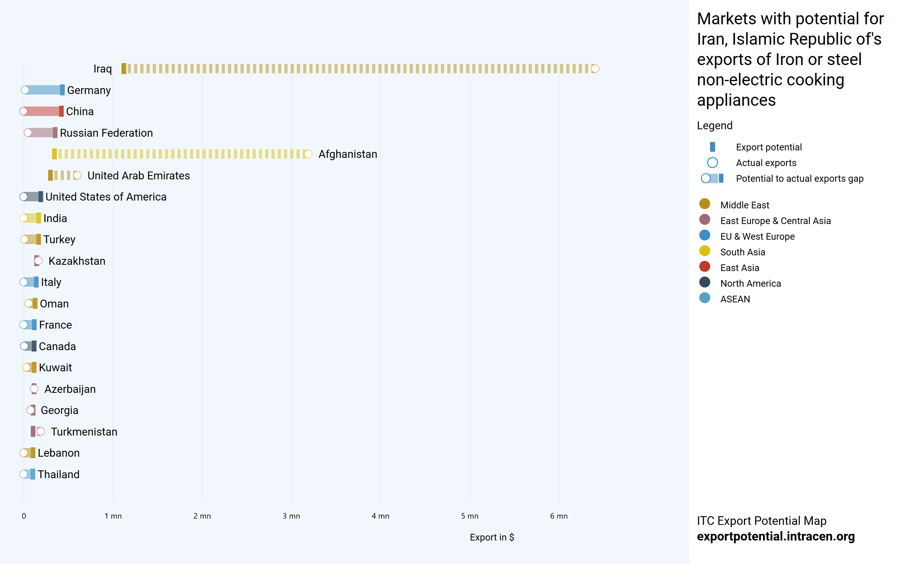This screenshot has height=564, width=924.
Task: Click China's red export gap bar
Action: tap(41, 111)
